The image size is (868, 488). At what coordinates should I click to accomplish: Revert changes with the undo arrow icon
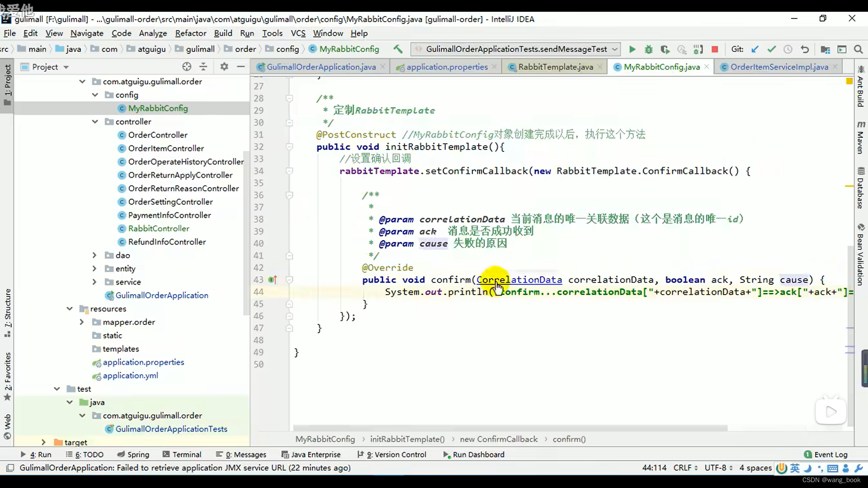[x=804, y=49]
